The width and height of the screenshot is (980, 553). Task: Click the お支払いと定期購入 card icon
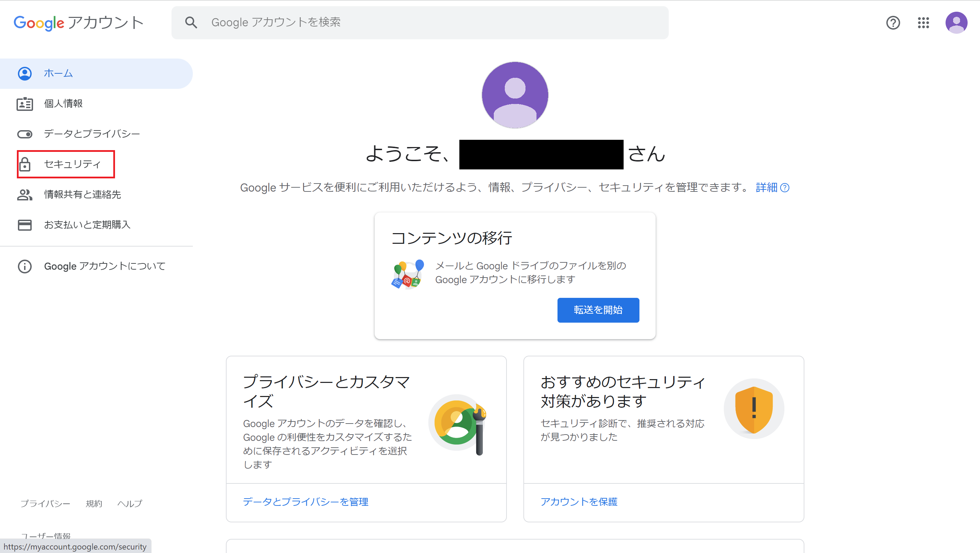coord(25,225)
